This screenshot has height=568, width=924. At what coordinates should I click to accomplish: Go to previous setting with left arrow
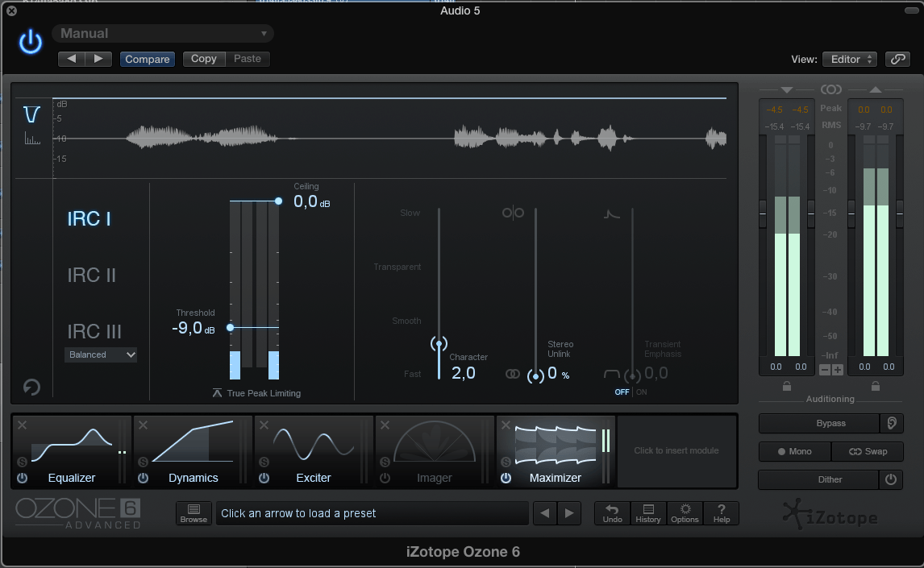(71, 59)
